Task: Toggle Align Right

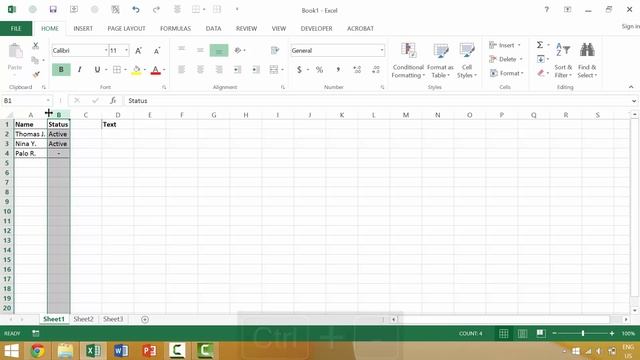Action: point(219,70)
